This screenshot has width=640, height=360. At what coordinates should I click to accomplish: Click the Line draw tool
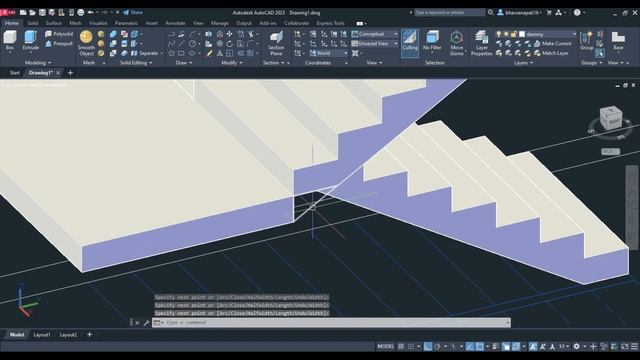point(181,44)
